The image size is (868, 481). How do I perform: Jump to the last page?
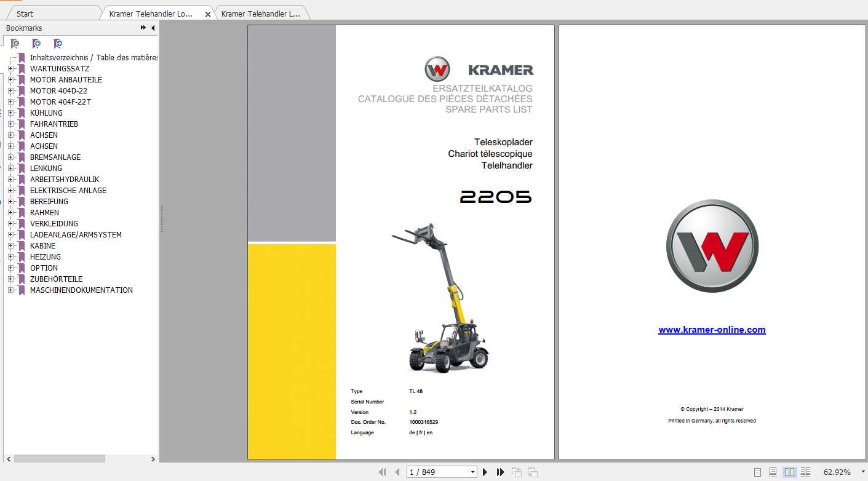500,472
